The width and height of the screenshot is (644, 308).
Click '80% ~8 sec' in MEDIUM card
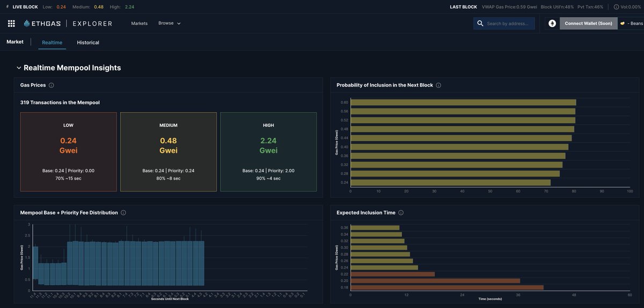(x=169, y=178)
